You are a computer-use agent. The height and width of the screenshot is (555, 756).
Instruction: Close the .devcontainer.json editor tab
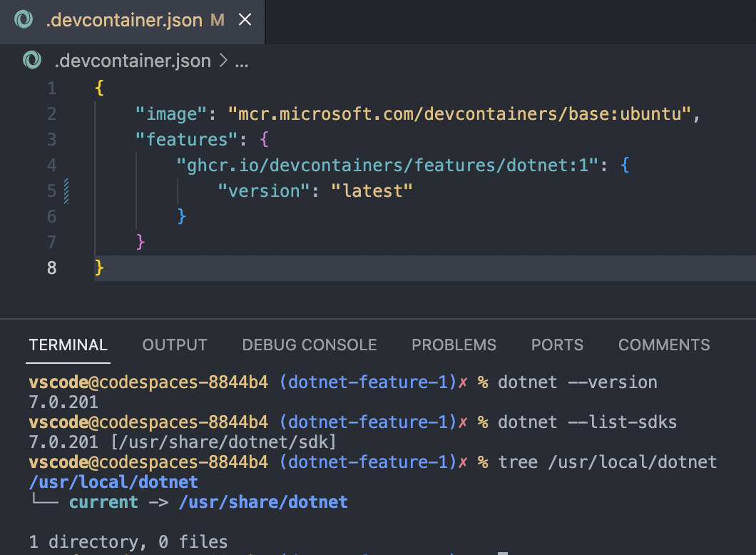coord(245,20)
